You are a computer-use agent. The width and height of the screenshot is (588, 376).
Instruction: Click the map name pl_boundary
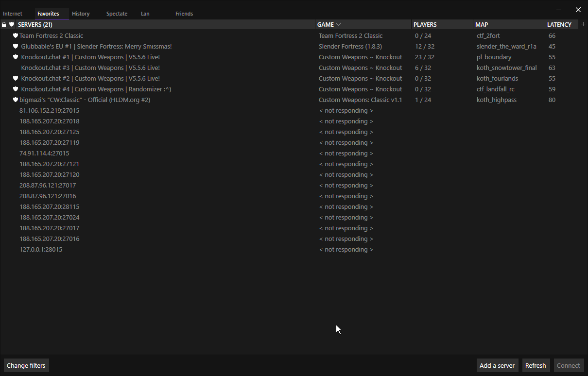tap(494, 57)
